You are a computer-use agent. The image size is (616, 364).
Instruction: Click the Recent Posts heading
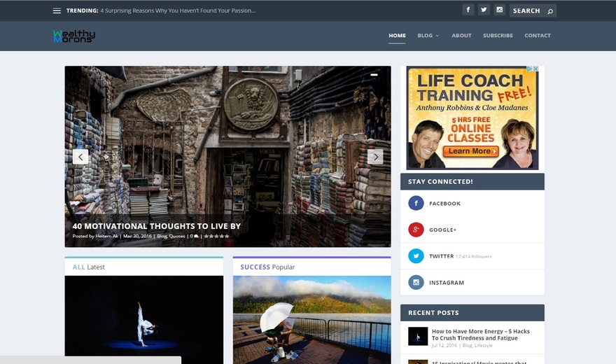(x=433, y=313)
